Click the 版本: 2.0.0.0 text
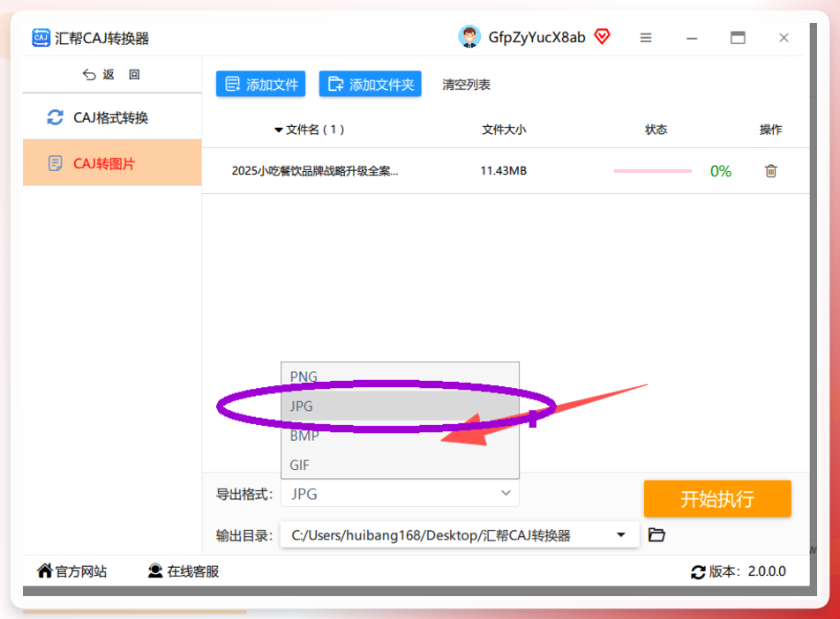 click(x=747, y=572)
